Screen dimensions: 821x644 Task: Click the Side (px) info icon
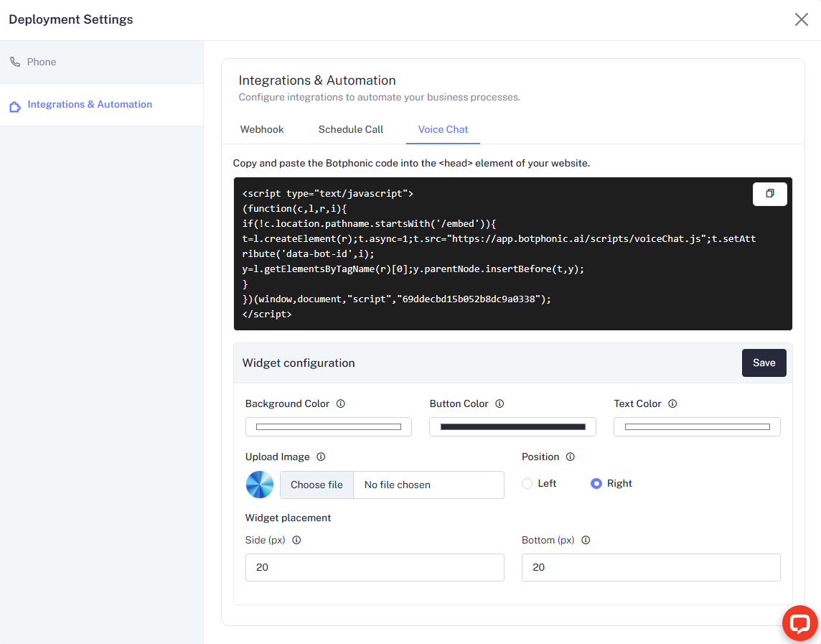(x=296, y=540)
